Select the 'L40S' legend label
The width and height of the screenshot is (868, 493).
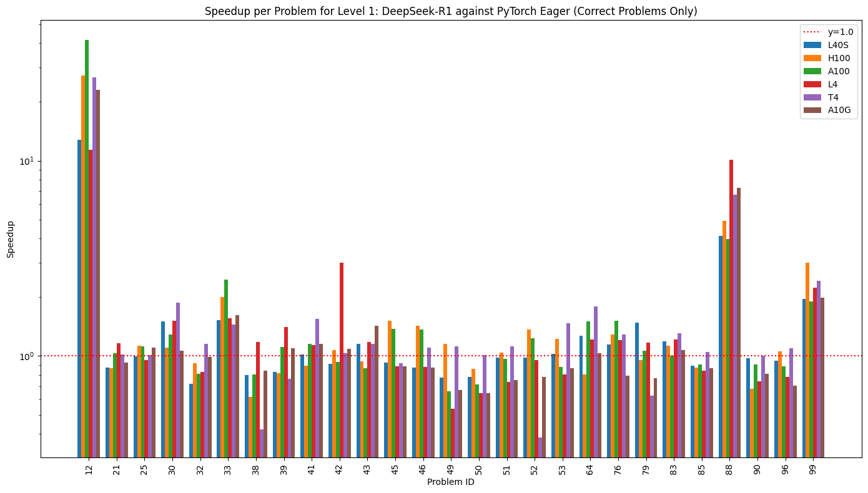pos(839,45)
